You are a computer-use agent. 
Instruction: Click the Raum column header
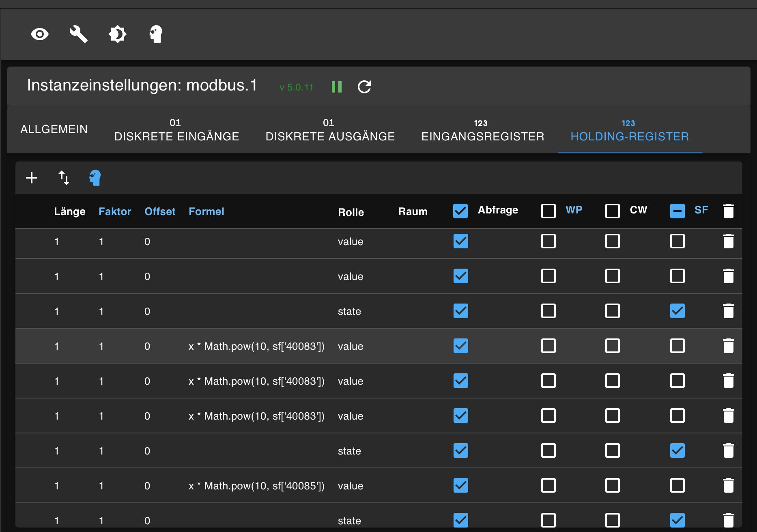[413, 211]
